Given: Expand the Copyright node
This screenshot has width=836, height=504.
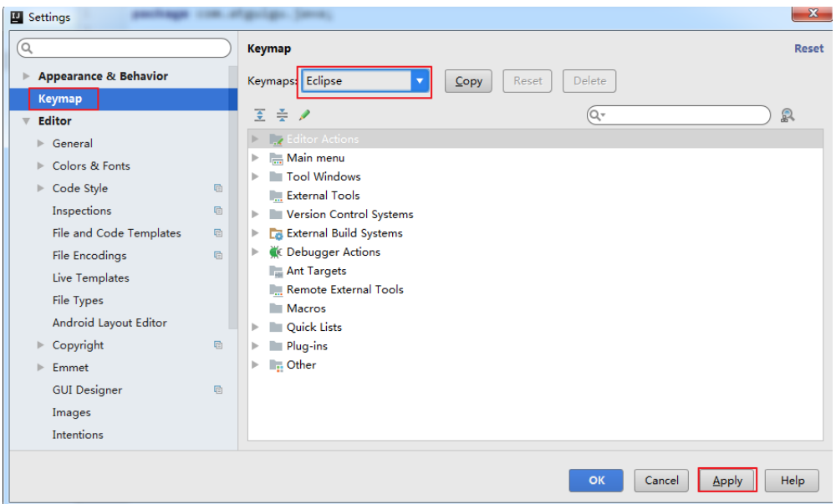Looking at the screenshot, I should click(x=40, y=344).
